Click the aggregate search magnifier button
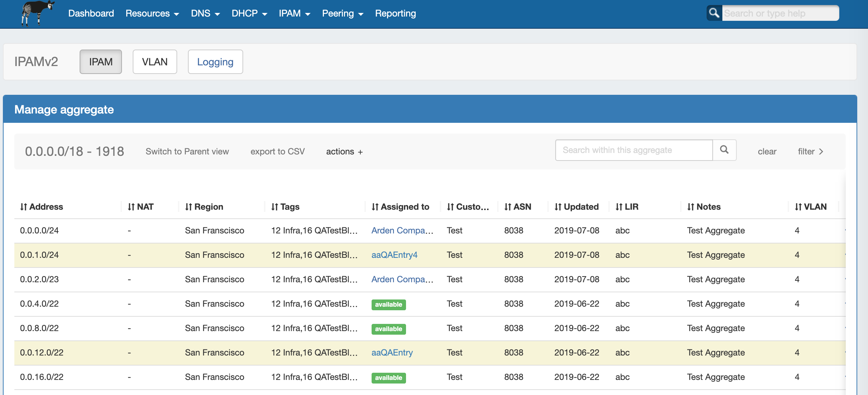 724,150
